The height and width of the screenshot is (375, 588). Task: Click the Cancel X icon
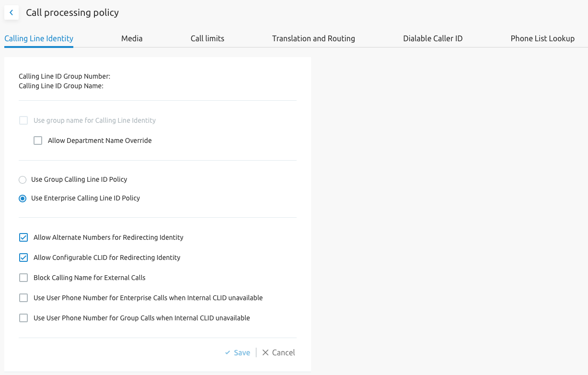[265, 352]
